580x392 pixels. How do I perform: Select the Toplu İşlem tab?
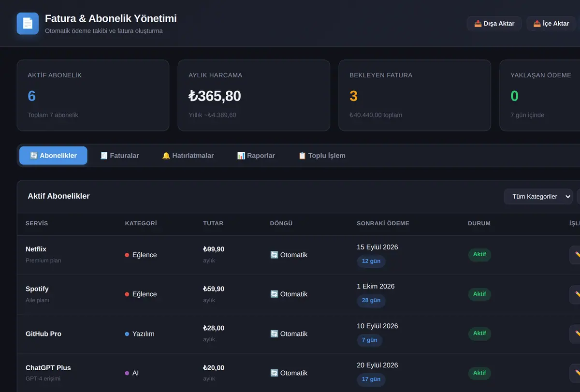(x=322, y=156)
